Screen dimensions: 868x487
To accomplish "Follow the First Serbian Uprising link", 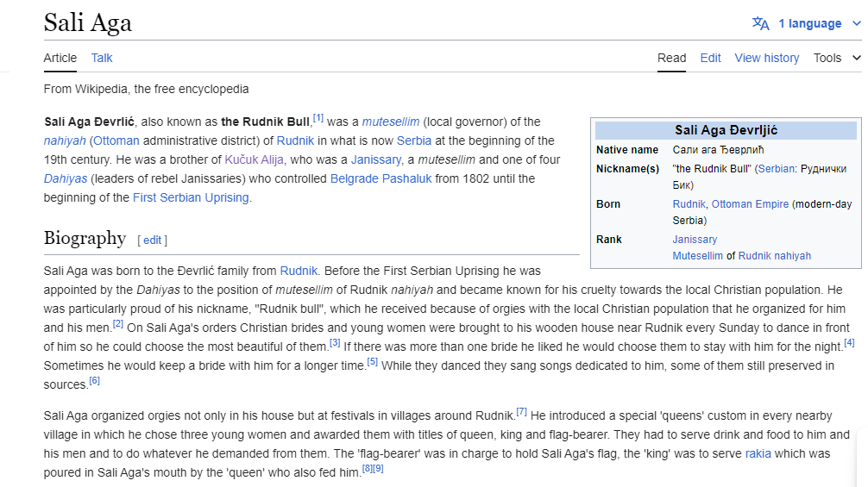I will [191, 197].
